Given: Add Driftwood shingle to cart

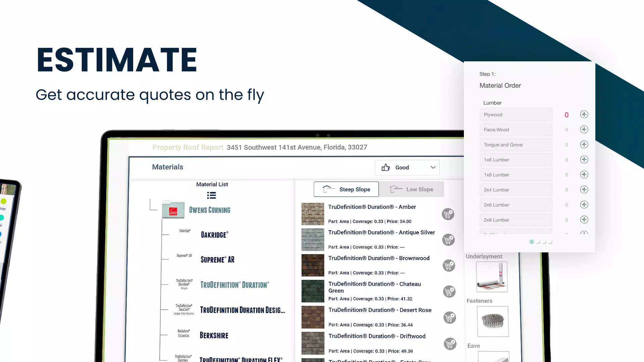Looking at the screenshot, I should [x=450, y=344].
